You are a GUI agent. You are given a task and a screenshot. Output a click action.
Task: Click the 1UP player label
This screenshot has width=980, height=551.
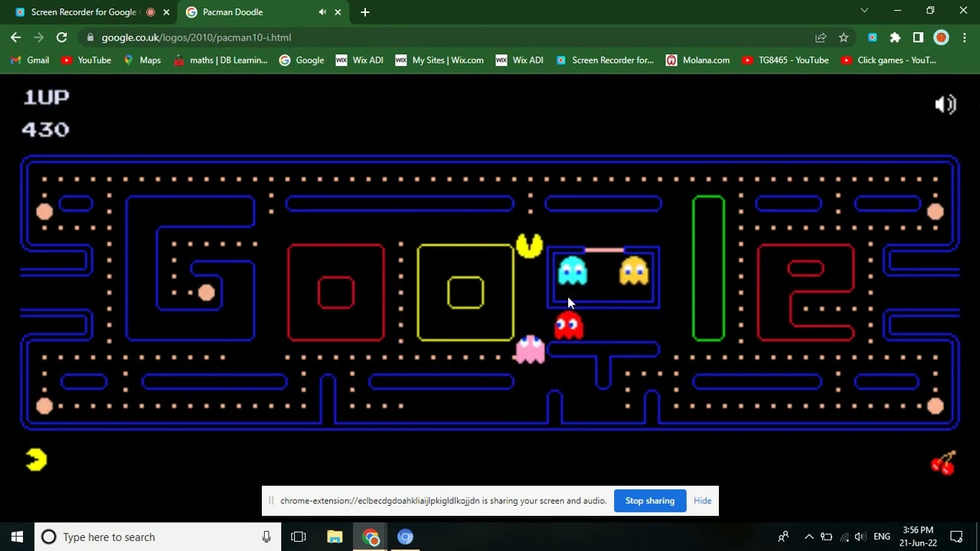coord(46,97)
